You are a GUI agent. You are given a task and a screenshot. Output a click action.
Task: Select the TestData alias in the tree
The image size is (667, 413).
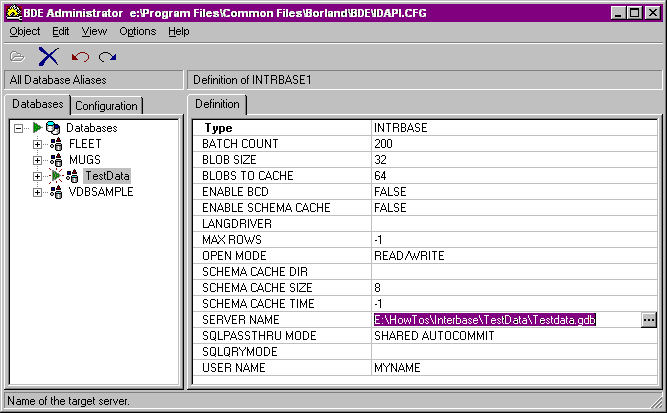point(107,176)
